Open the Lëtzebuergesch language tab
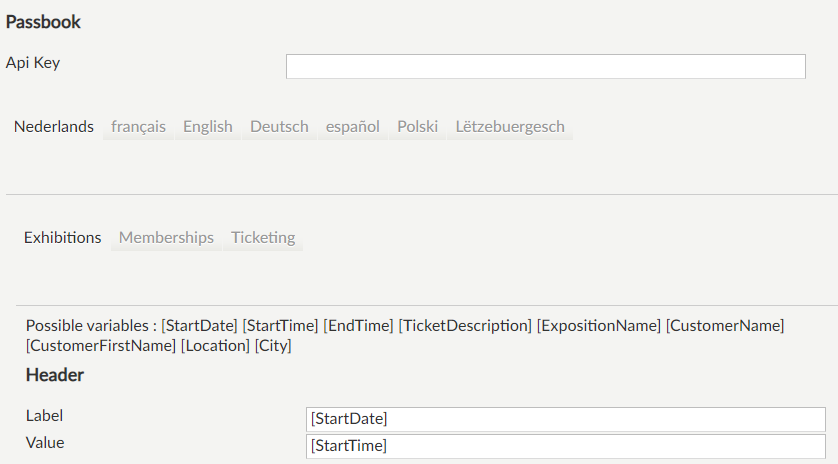 tap(510, 127)
